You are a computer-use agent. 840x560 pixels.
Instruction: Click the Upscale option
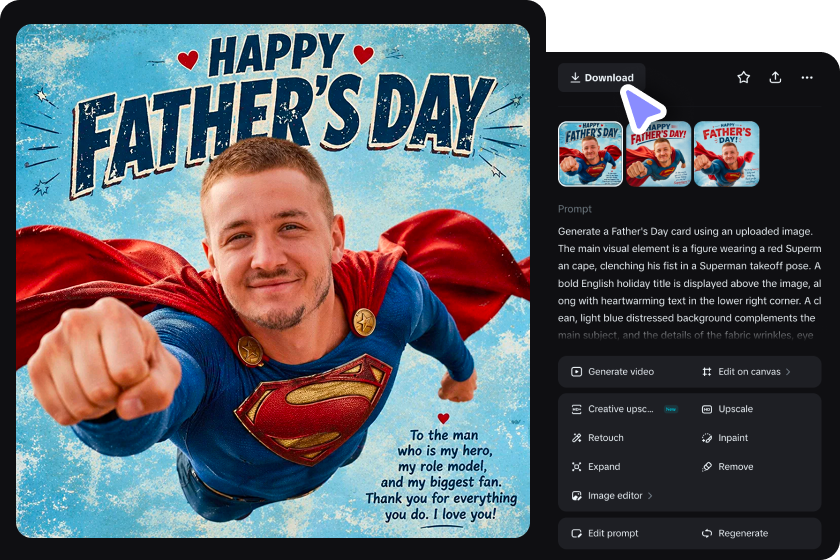[728, 409]
